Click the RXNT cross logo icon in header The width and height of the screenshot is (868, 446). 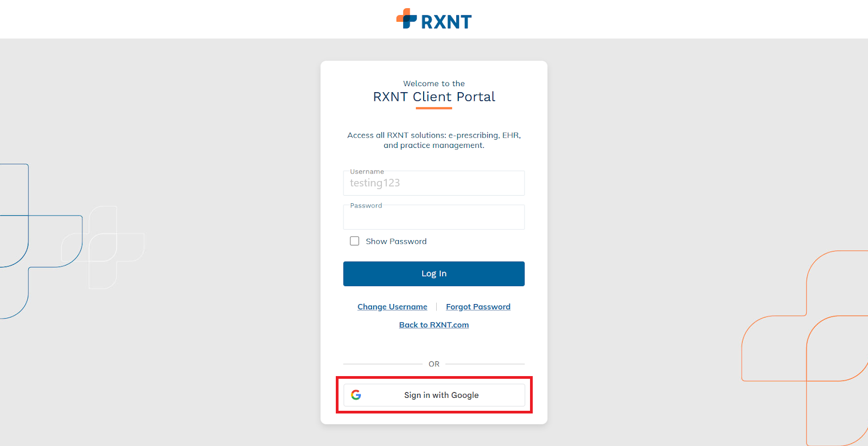tap(406, 18)
